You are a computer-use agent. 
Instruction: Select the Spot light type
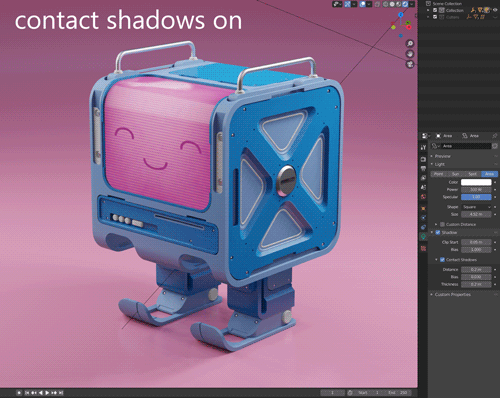(x=472, y=174)
